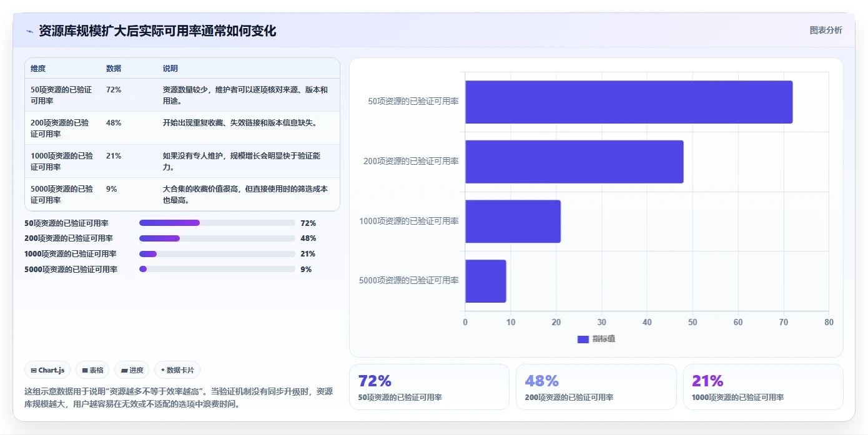Click progress list label 5000项资源的已验证可用率
The width and height of the screenshot is (868, 435).
[71, 269]
